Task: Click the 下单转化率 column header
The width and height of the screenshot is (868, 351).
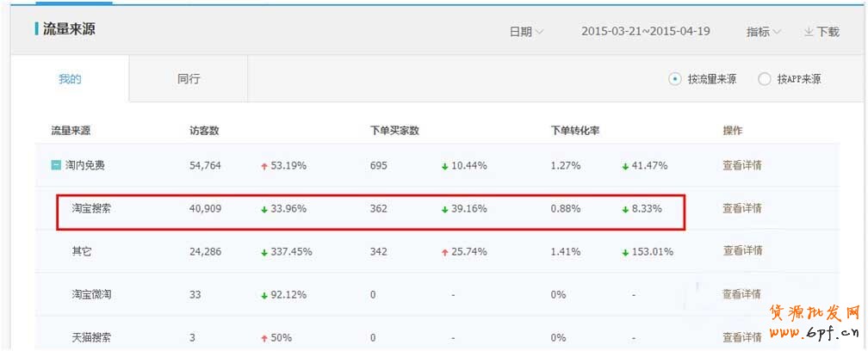Action: [x=575, y=131]
